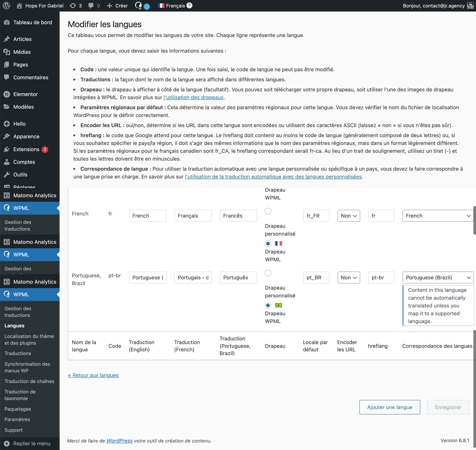Image resolution: width=476 pixels, height=450 pixels.
Task: Click the Outils wrench icon
Action: (x=7, y=174)
